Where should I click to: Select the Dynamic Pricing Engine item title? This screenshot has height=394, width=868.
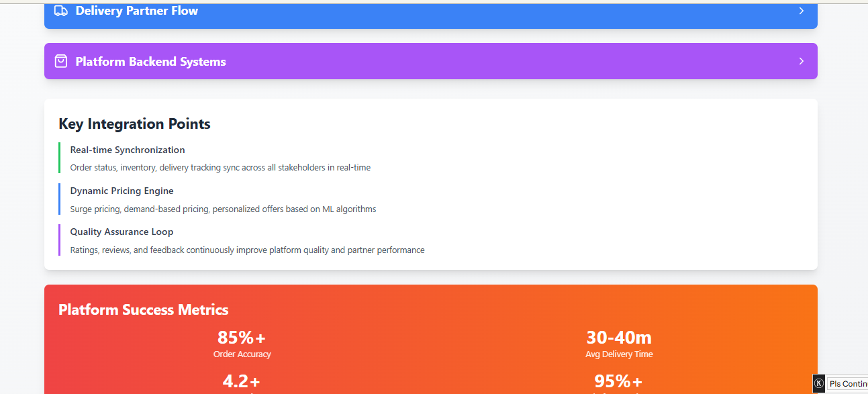[x=122, y=191]
